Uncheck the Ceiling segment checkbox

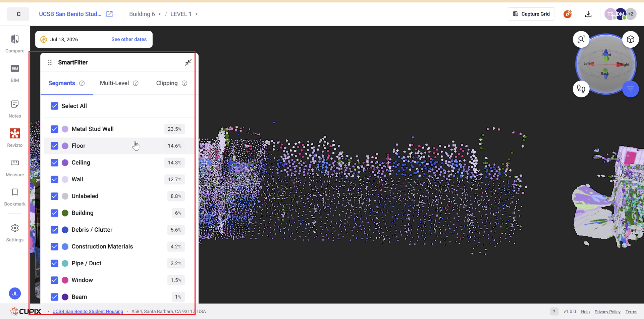point(54,163)
